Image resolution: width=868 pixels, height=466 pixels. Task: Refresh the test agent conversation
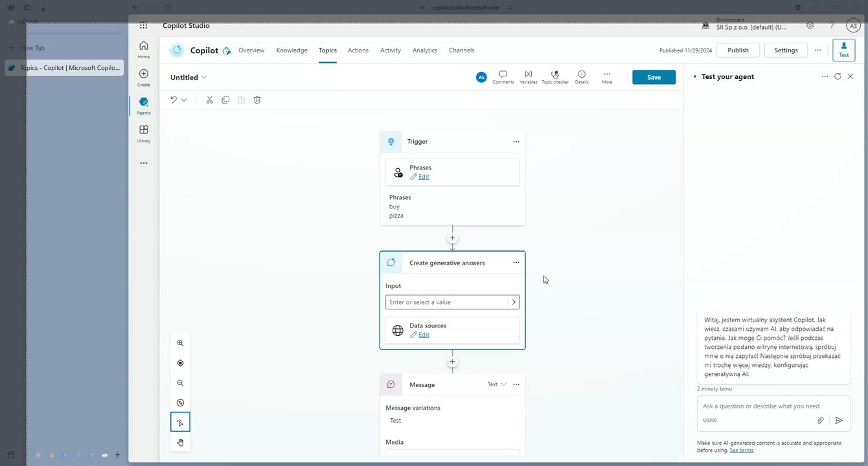[x=838, y=76]
